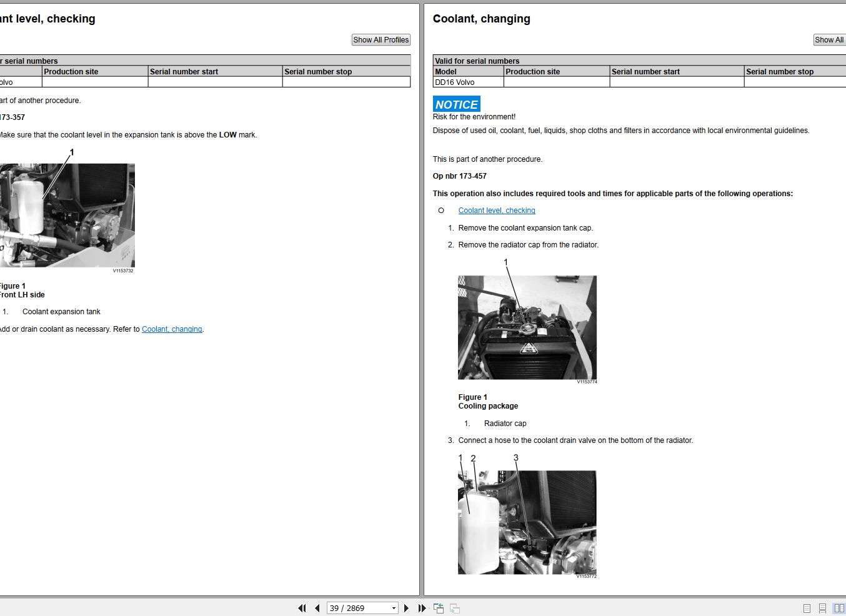Screen dimensions: 846x616
Task: Go forward to the next view
Action: point(454,607)
